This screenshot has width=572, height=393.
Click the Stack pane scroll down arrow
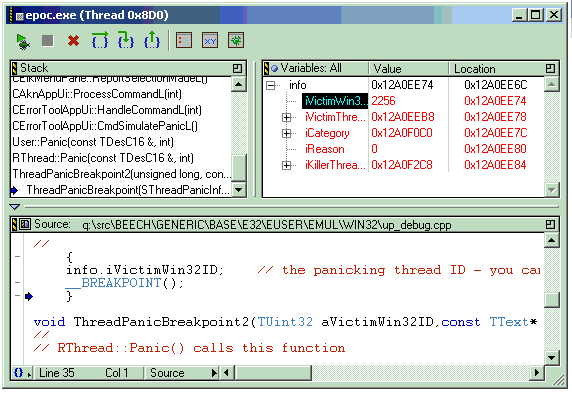(x=239, y=190)
